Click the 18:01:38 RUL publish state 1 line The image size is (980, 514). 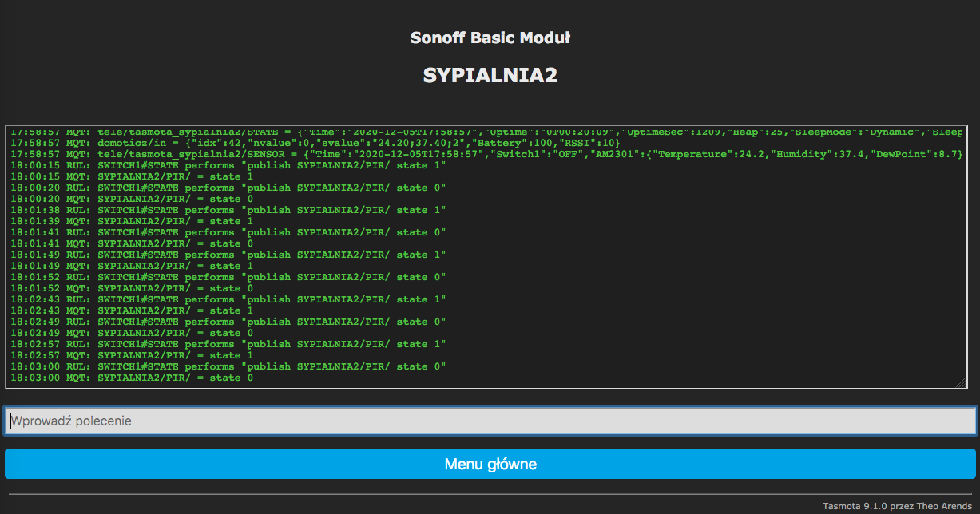pos(228,210)
